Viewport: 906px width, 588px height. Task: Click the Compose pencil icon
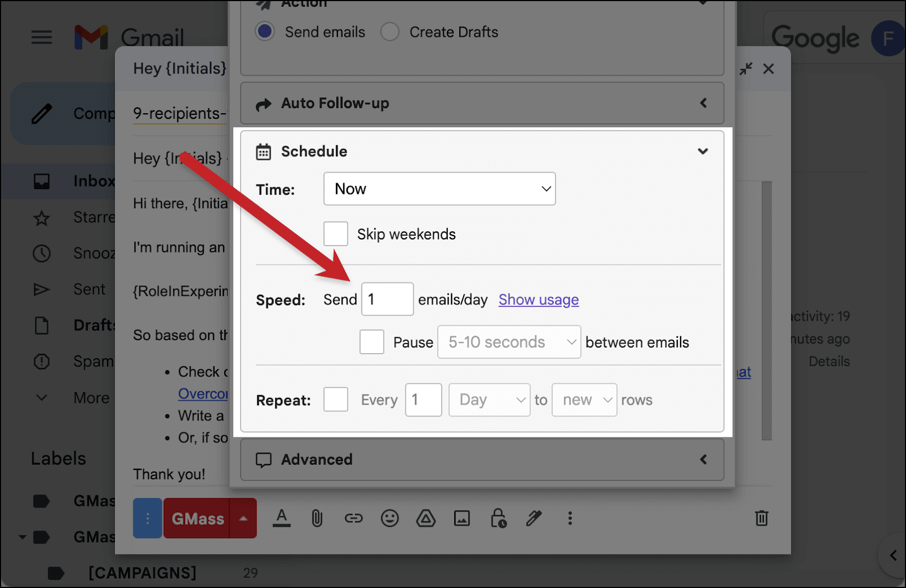click(x=42, y=114)
